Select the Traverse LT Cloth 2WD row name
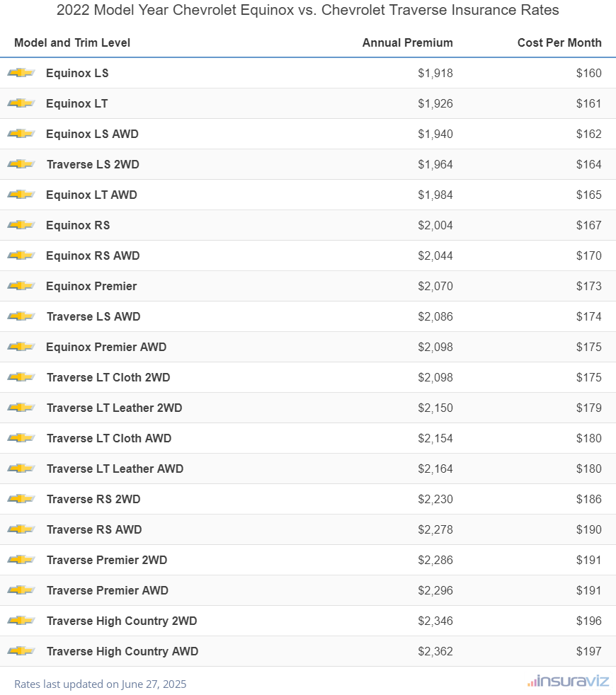Viewport: 616px width, 695px height. (x=108, y=377)
